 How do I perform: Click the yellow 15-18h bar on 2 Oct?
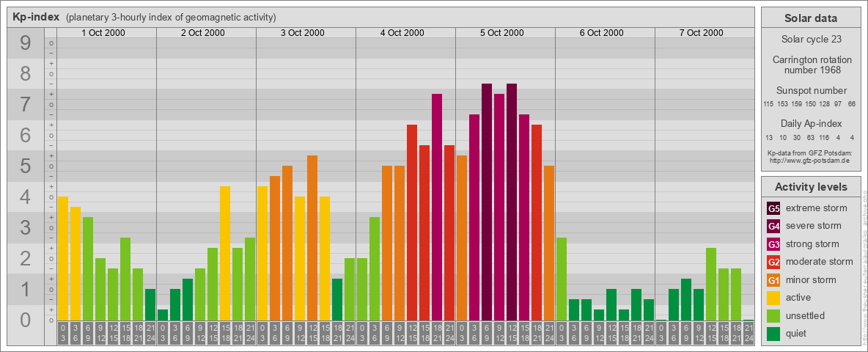pos(225,254)
